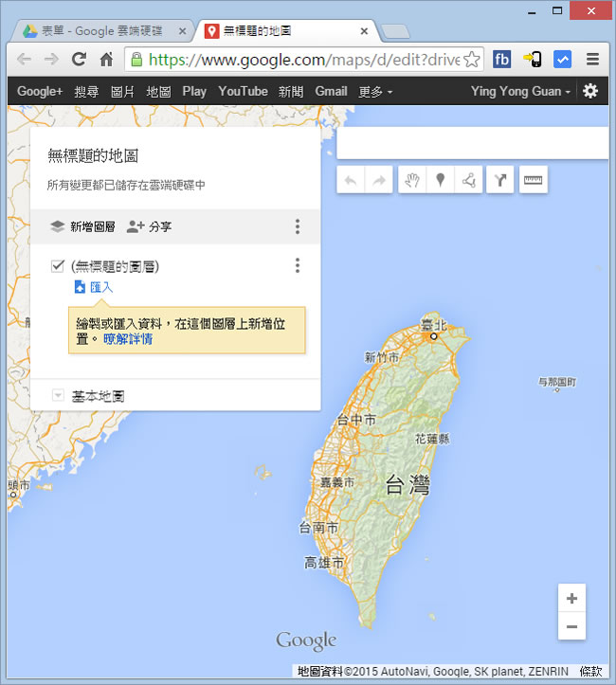
Task: Click the map search box
Action: (x=472, y=143)
